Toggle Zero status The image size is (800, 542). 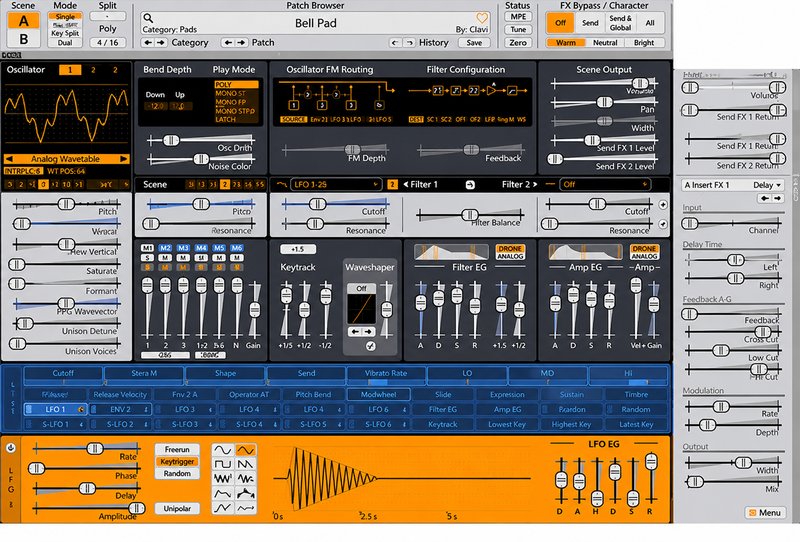pyautogui.click(x=518, y=43)
